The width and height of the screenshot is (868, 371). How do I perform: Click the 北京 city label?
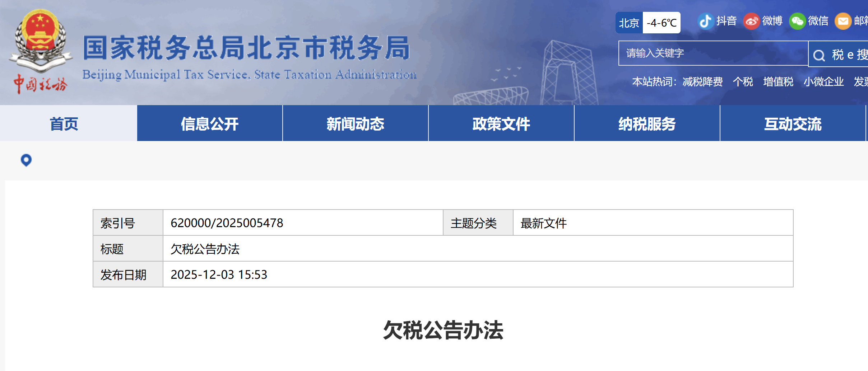tap(629, 22)
